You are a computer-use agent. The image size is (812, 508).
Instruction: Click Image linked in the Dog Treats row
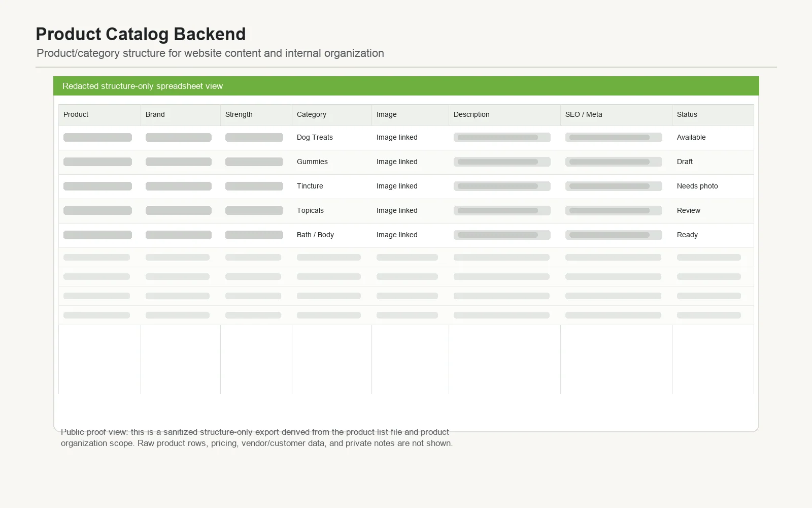pos(397,137)
